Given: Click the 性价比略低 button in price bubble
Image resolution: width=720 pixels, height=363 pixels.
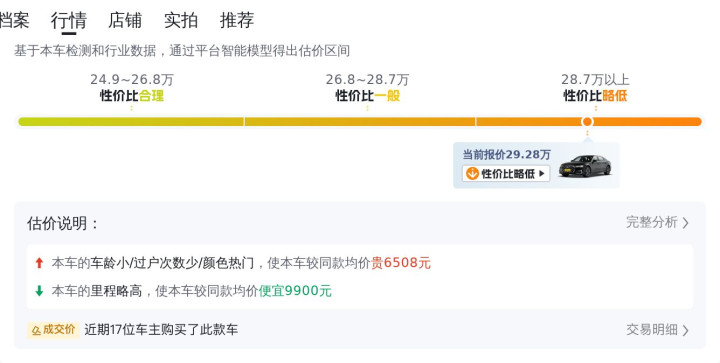Looking at the screenshot, I should pyautogui.click(x=506, y=173).
